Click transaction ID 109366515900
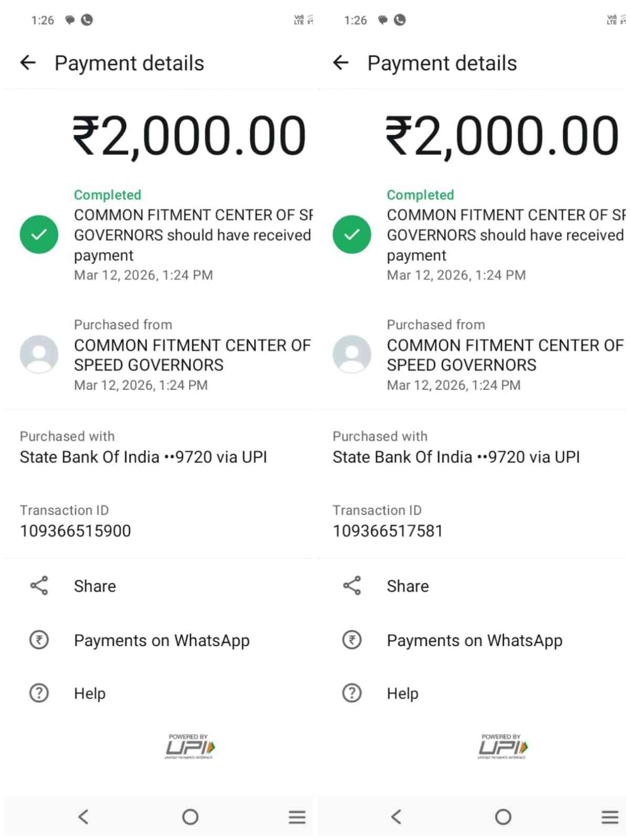630x840 pixels. [x=76, y=531]
